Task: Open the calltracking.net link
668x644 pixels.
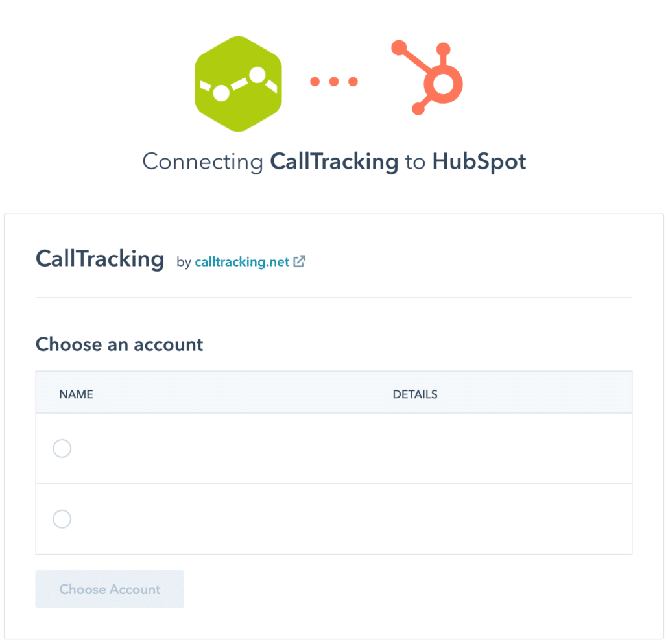Action: coord(242,261)
